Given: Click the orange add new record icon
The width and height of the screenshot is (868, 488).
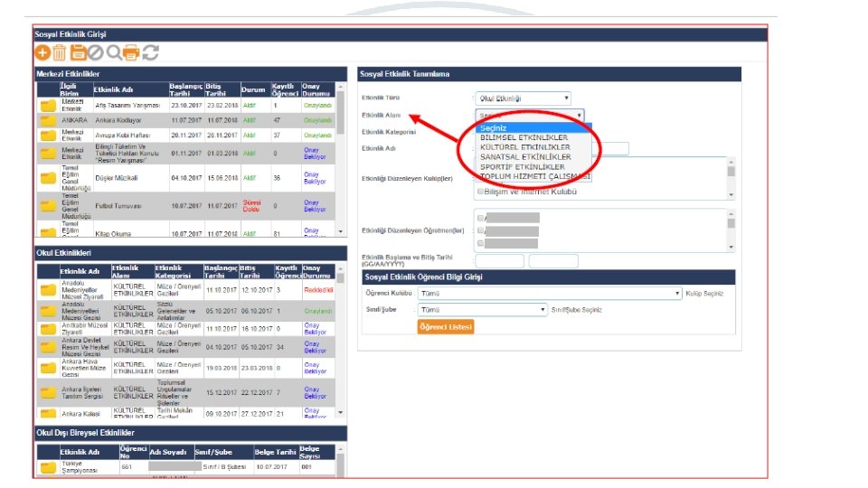Looking at the screenshot, I should pyautogui.click(x=42, y=52).
